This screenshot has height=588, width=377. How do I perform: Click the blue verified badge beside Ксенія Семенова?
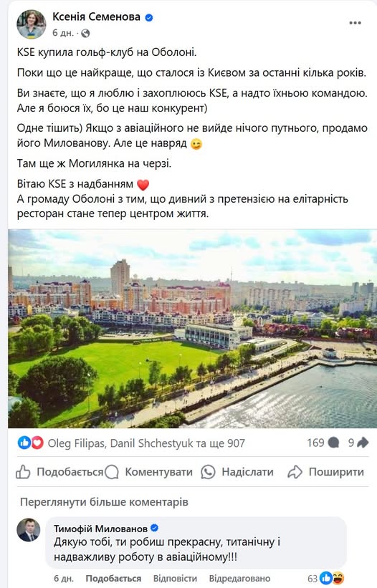point(149,17)
